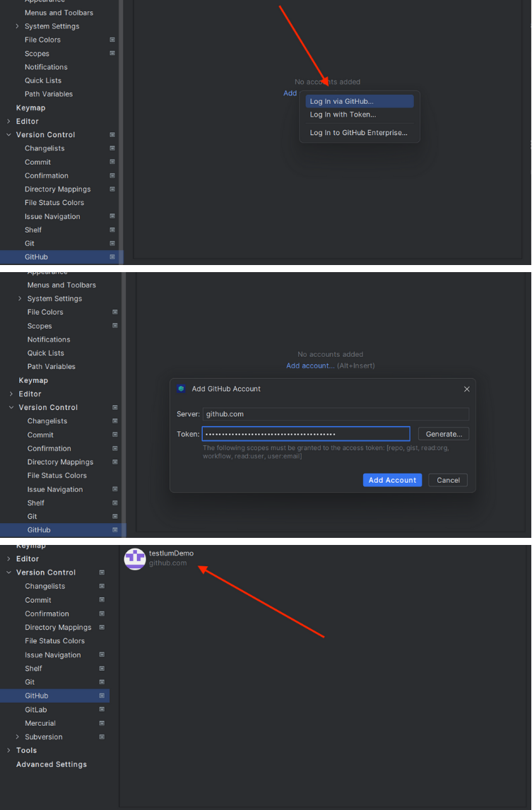The width and height of the screenshot is (532, 810).
Task: Select File Status Colors in bottom screenshot
Action: pyautogui.click(x=54, y=641)
